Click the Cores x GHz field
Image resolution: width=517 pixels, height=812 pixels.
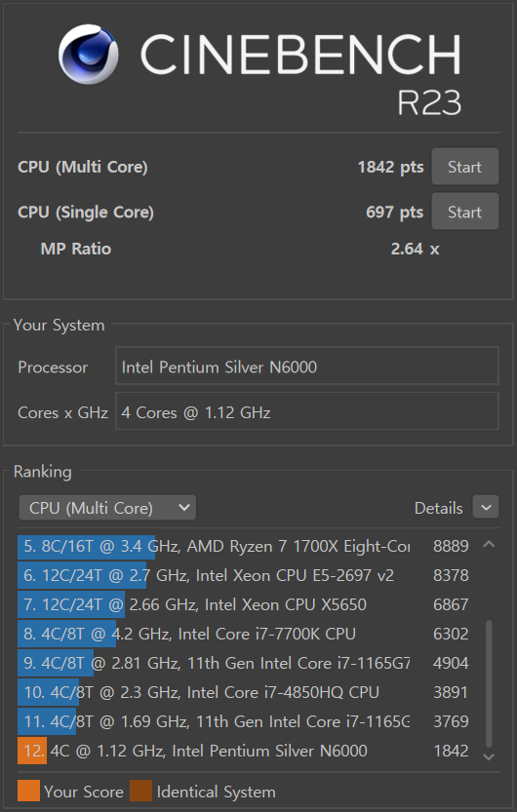click(306, 412)
